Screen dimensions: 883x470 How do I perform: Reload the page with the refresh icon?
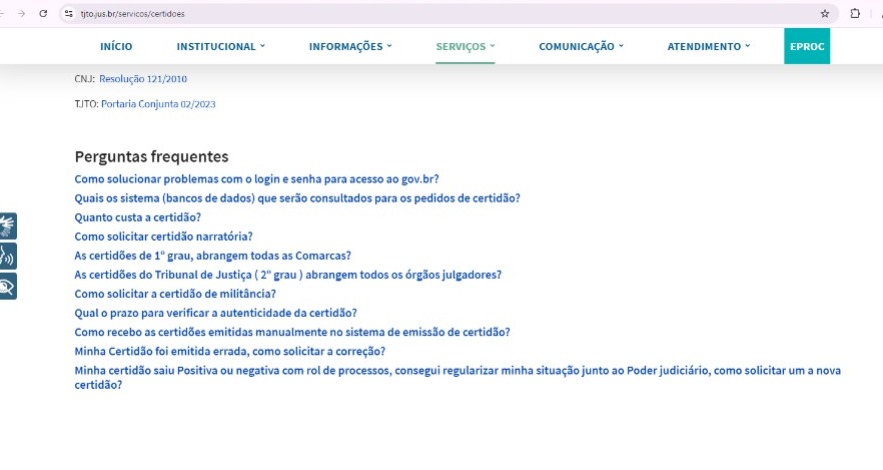point(43,14)
